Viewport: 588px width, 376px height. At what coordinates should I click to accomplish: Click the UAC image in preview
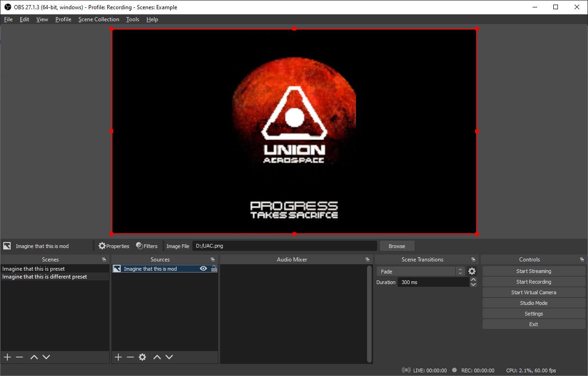294,131
